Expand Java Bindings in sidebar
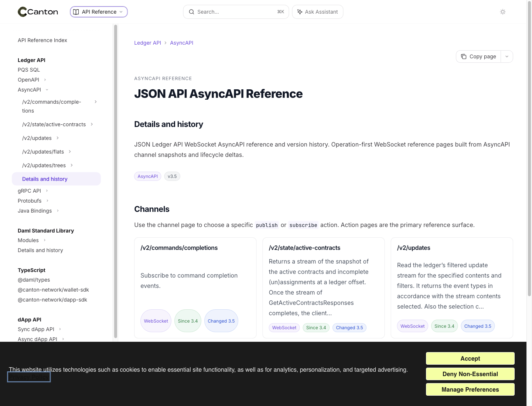Image resolution: width=532 pixels, height=406 pixels. click(x=38, y=211)
